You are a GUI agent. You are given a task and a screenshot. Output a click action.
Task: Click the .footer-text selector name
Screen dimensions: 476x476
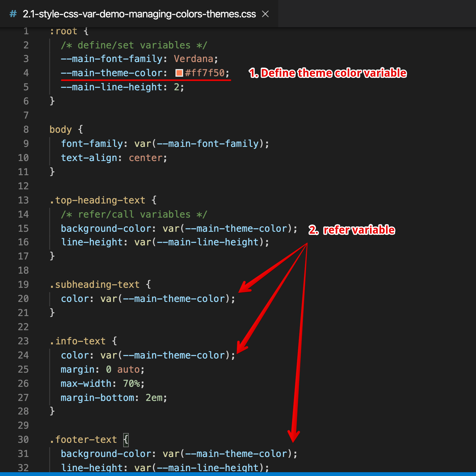83,439
